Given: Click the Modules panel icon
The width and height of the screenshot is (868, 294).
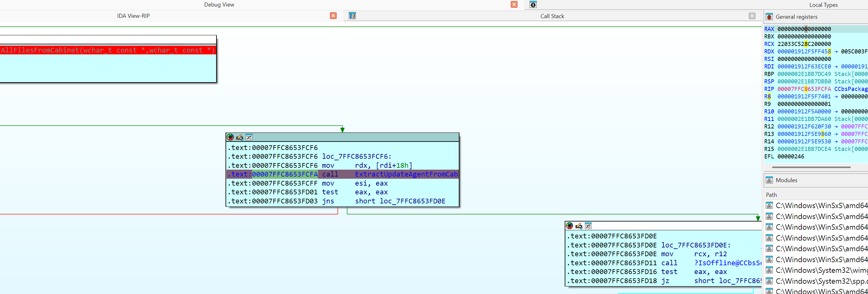Looking at the screenshot, I should (769, 180).
